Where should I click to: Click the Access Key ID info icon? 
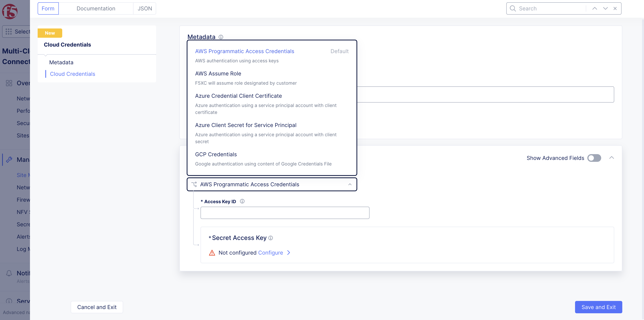click(x=242, y=201)
